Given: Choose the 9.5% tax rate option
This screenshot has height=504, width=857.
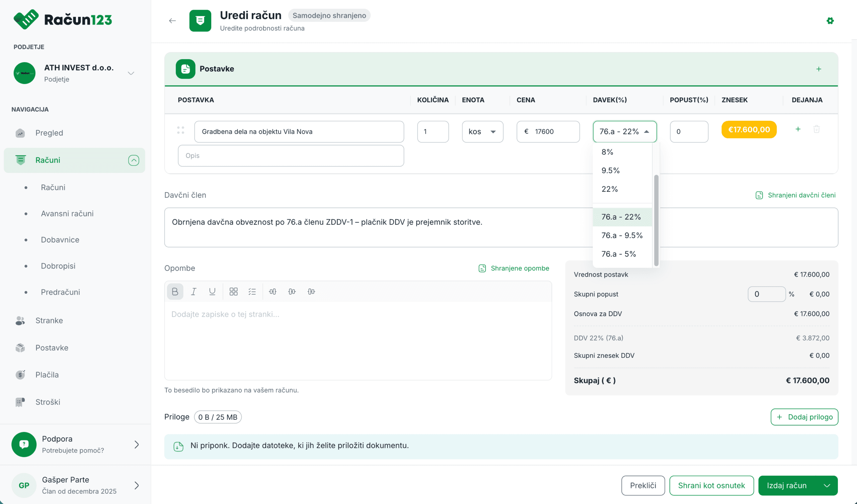Looking at the screenshot, I should 610,170.
